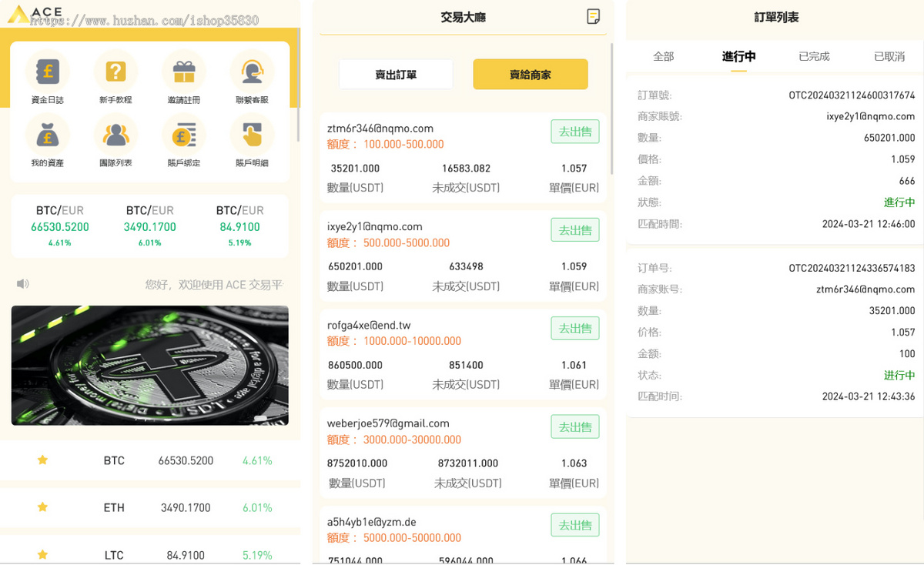Open the 團隊列表 team list icon
The image size is (924, 565).
pos(115,135)
